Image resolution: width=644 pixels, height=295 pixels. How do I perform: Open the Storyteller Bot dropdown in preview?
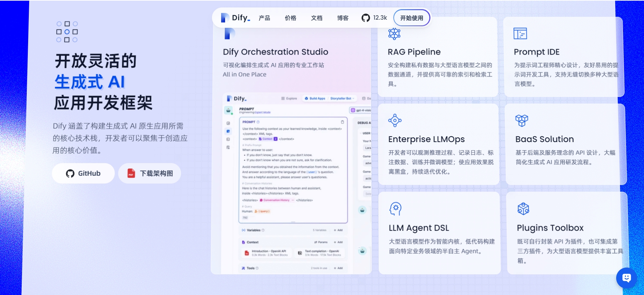click(342, 98)
